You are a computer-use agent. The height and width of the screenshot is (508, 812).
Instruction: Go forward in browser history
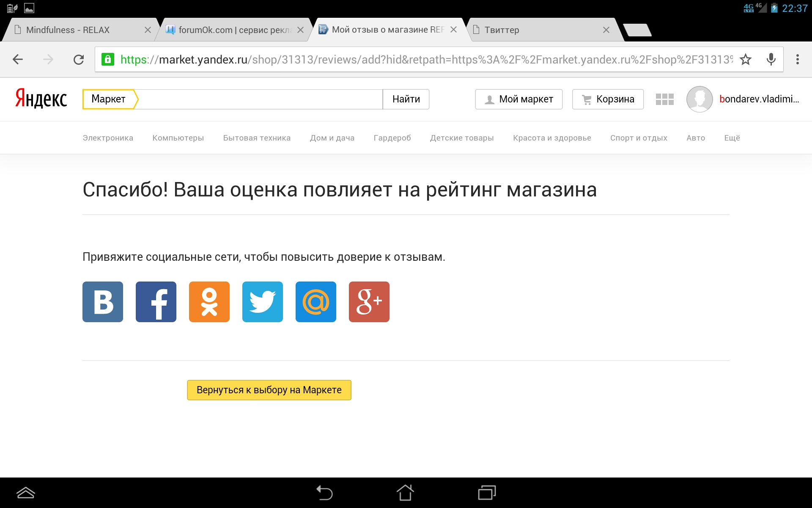(48, 60)
